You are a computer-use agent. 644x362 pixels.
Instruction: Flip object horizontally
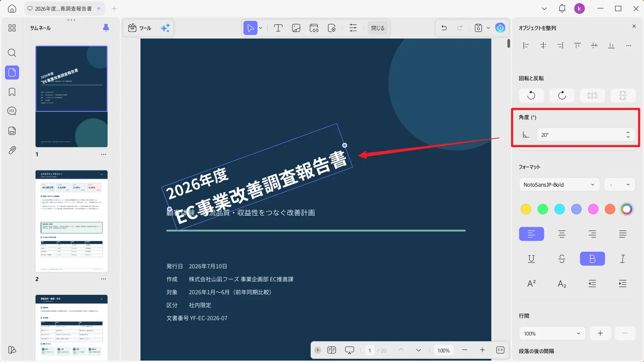tap(592, 95)
